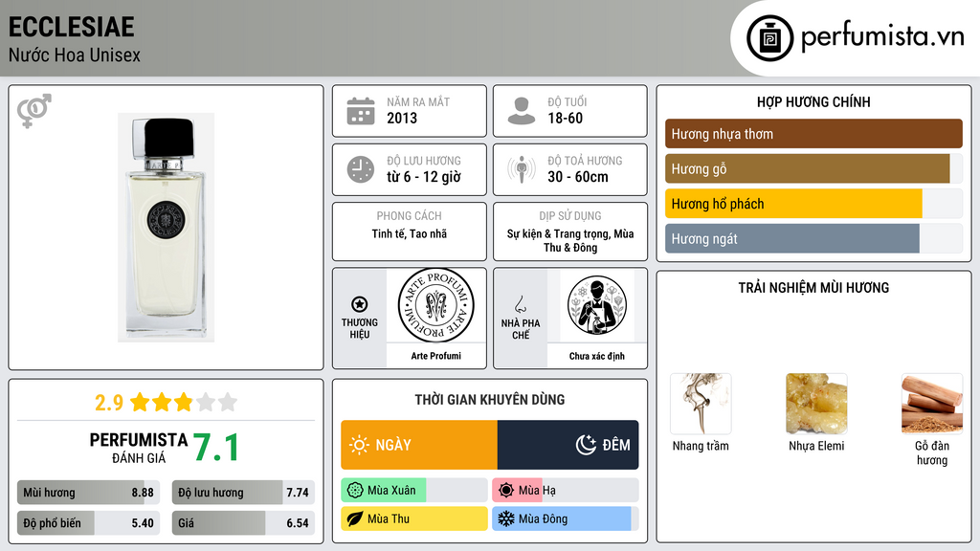Click the ECCLESIAE title text

pos(71,27)
